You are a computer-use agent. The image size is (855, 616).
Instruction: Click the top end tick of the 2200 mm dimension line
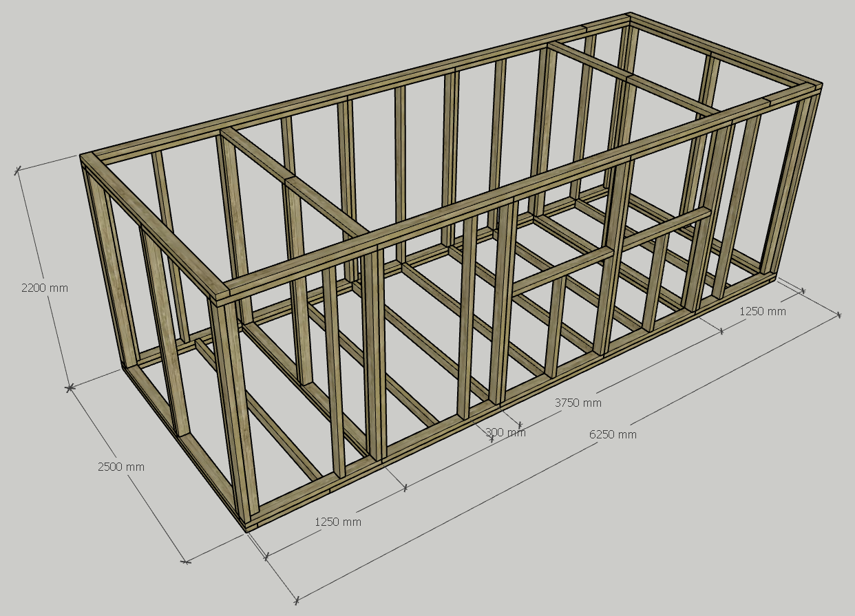coord(18,169)
